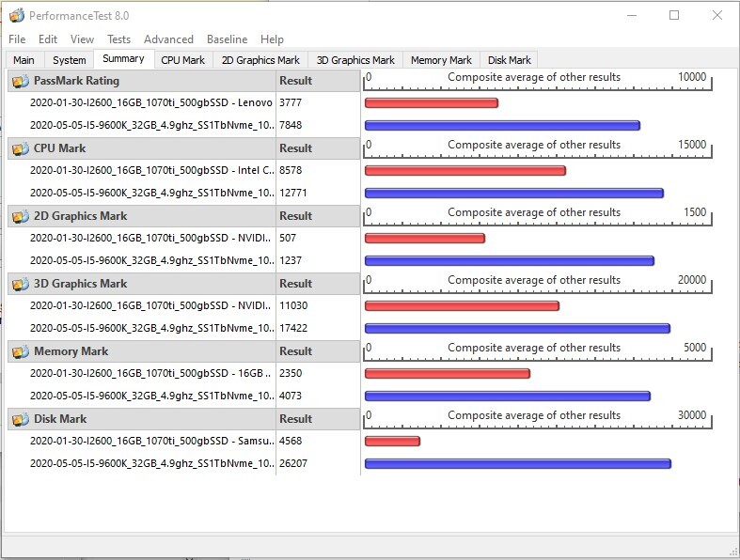Screen dimensions: 740x560
Task: Switch to the System tab
Action: tap(70, 60)
